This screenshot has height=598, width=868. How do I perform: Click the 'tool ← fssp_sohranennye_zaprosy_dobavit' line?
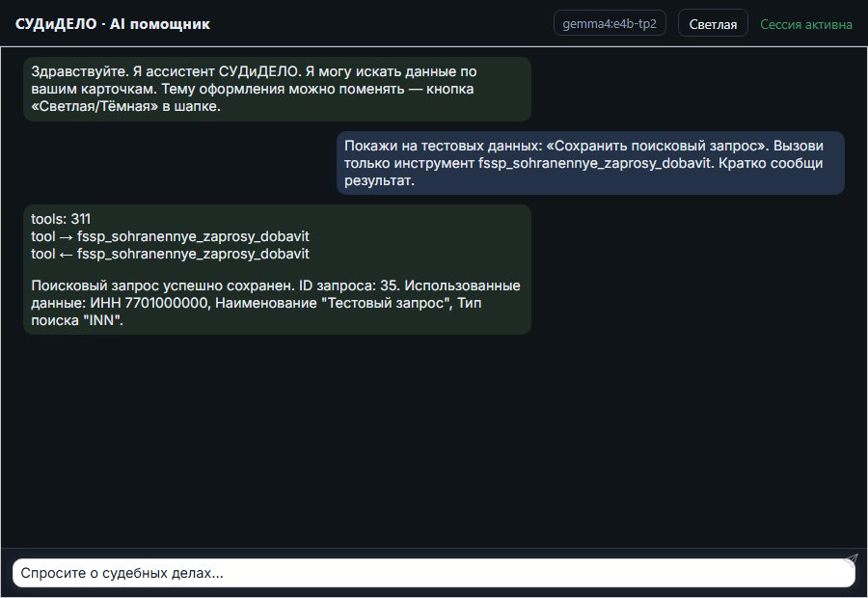(x=170, y=254)
